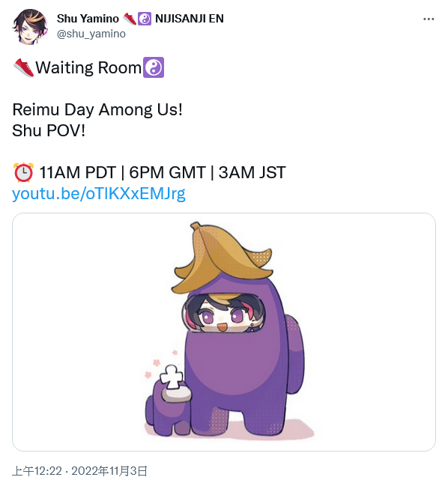Click the NIJISANJI EN text in the name
Image resolution: width=448 pixels, height=489 pixels.
pyautogui.click(x=190, y=19)
